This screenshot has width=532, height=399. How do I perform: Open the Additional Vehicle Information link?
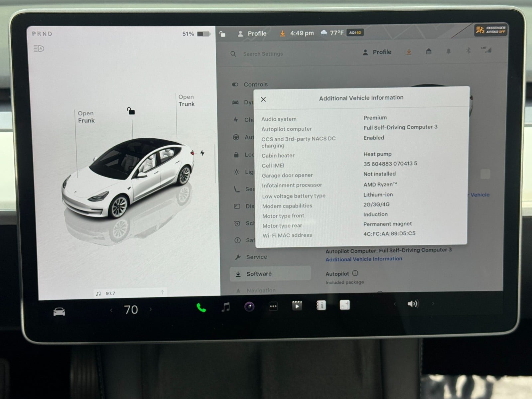click(364, 259)
